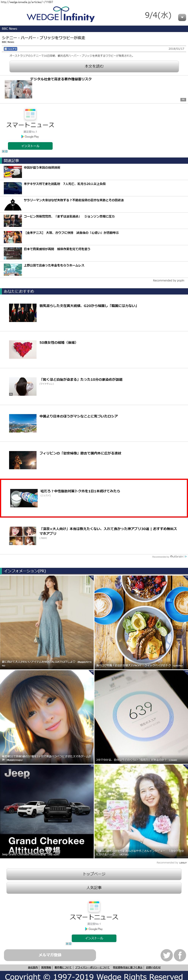The height and width of the screenshot is (980, 188).
Task: Open フィリピンの慰安婦像 article
Action: tap(80, 454)
